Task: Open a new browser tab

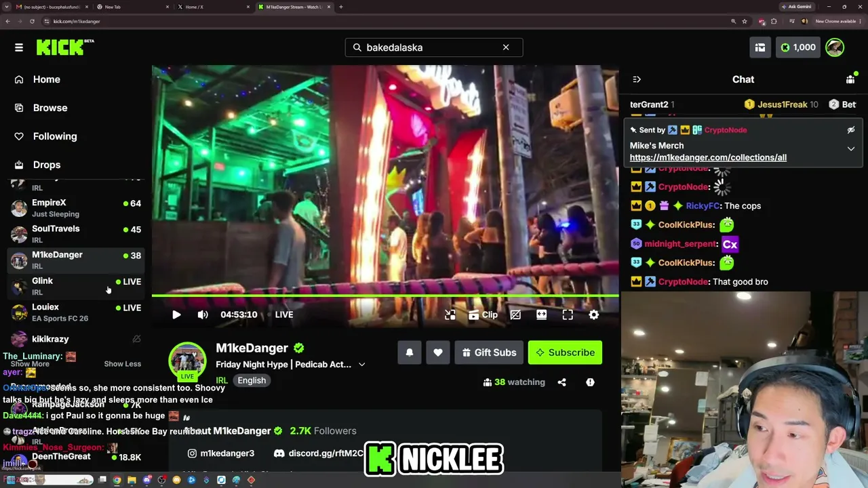Action: point(340,7)
